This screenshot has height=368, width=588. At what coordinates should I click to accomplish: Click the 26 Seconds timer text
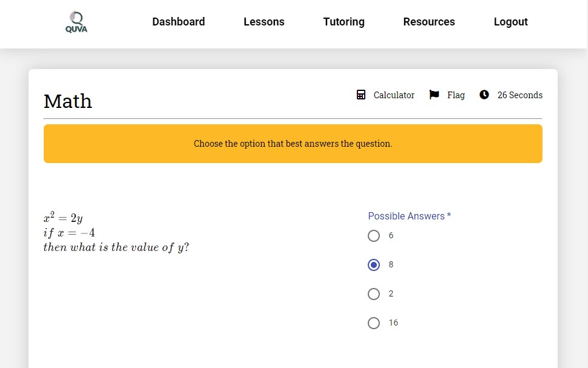(x=520, y=95)
